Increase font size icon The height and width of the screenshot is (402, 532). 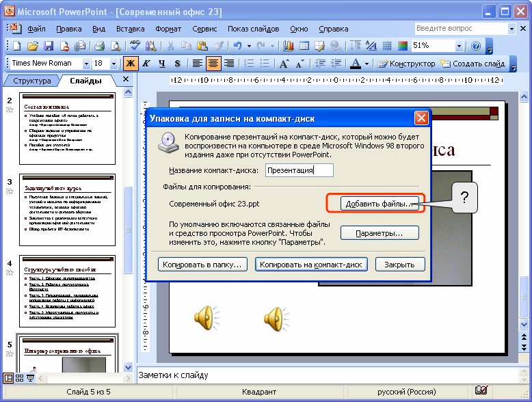point(284,64)
